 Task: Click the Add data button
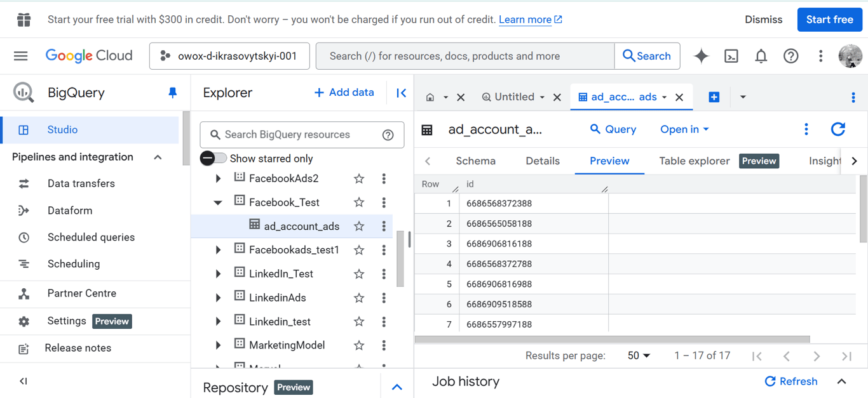point(344,93)
